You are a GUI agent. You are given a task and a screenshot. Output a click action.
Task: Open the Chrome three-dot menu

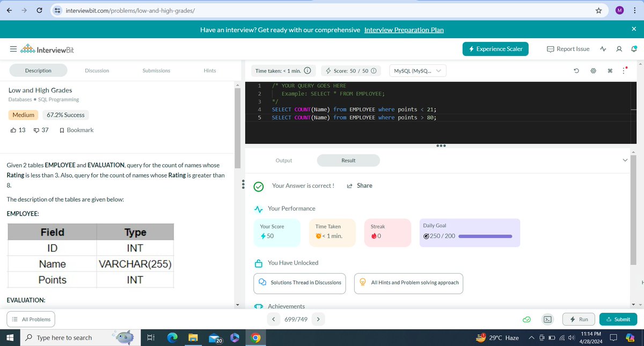point(634,10)
